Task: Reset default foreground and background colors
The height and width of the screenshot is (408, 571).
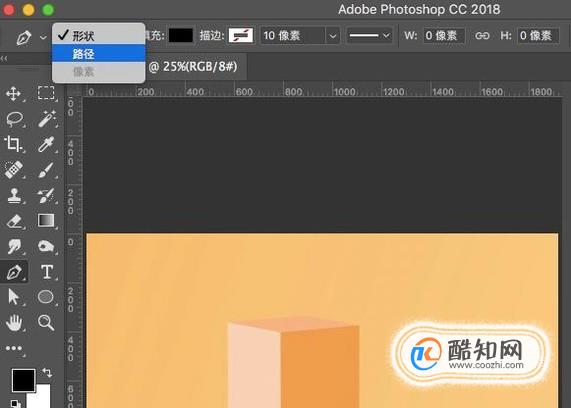Action: pos(15,404)
